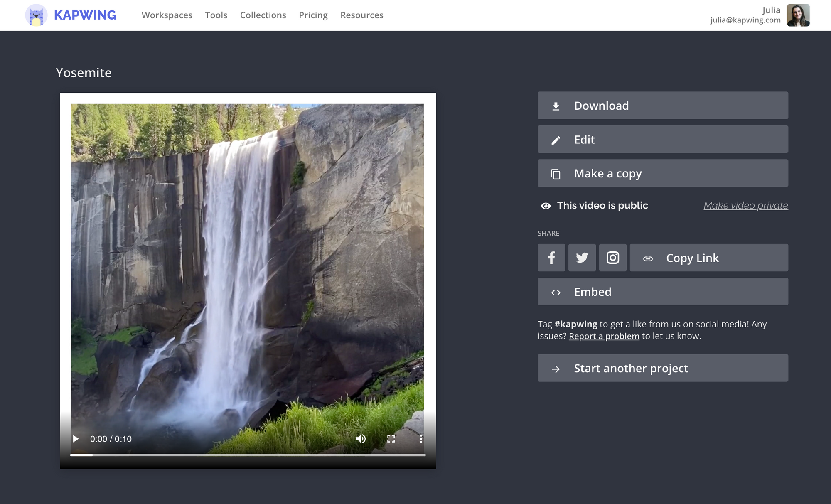Open the Resources menu
The image size is (831, 504).
click(x=361, y=15)
